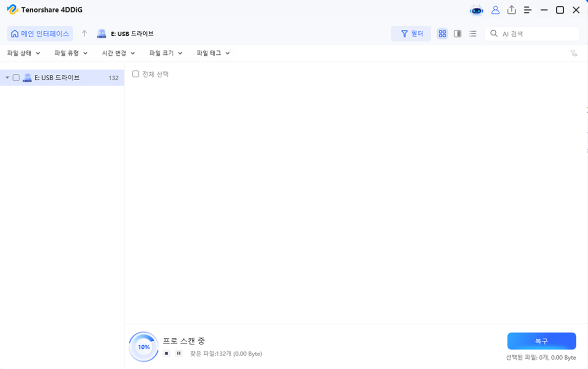This screenshot has width=588, height=369.
Task: Switch to list view
Action: click(473, 34)
